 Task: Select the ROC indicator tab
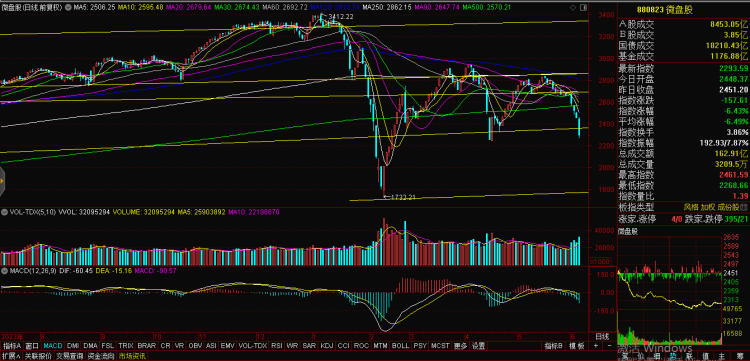(361, 345)
